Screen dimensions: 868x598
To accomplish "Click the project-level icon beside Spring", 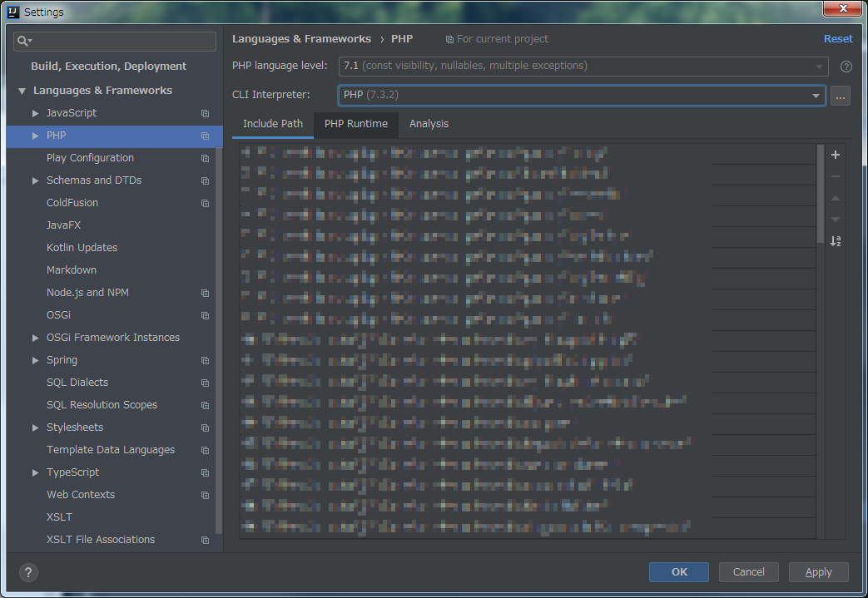I will tap(205, 360).
